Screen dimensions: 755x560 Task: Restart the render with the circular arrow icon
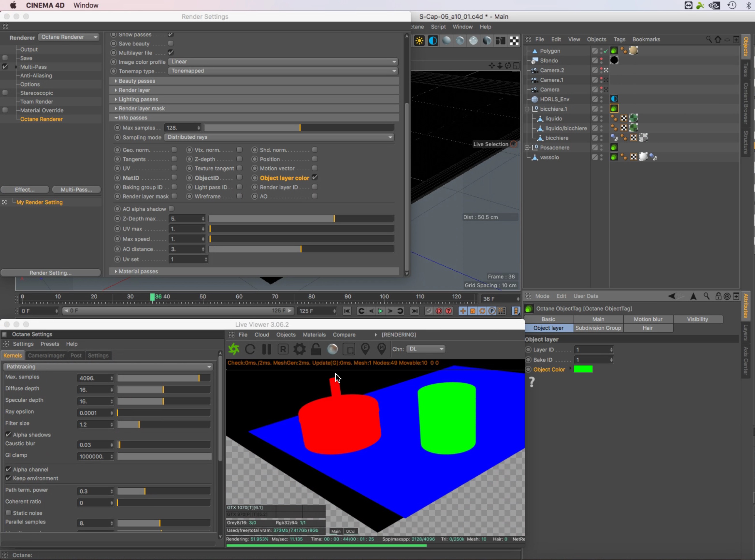(250, 349)
